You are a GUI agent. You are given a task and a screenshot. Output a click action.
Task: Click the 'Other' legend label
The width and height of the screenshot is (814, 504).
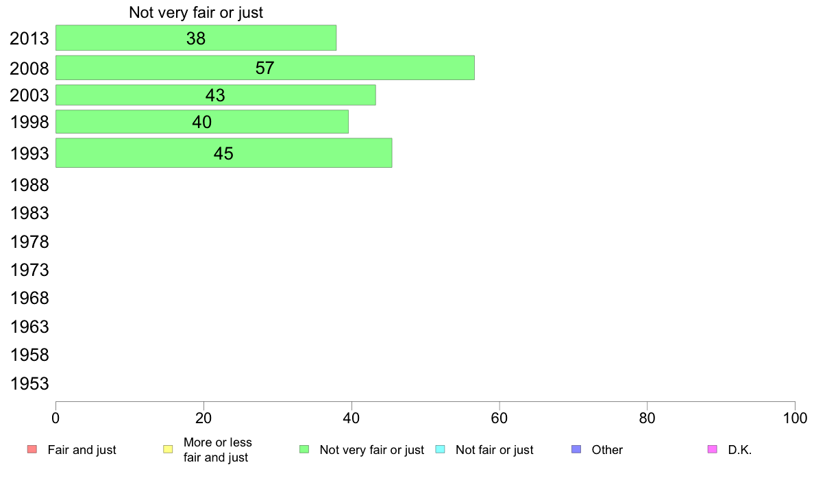click(x=607, y=449)
